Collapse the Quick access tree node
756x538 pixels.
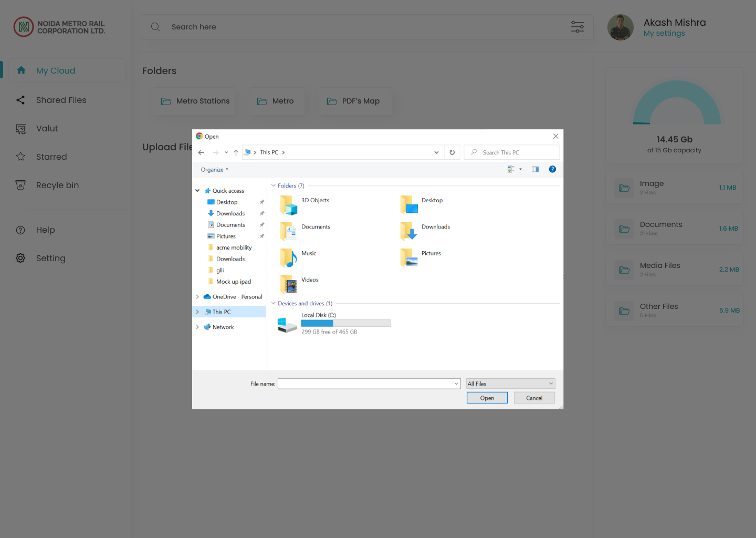click(197, 191)
